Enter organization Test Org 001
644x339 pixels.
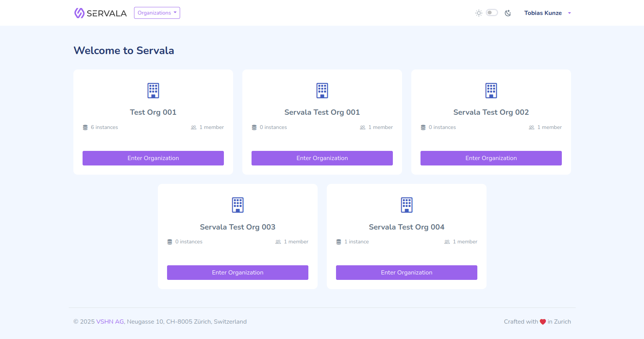pos(153,158)
